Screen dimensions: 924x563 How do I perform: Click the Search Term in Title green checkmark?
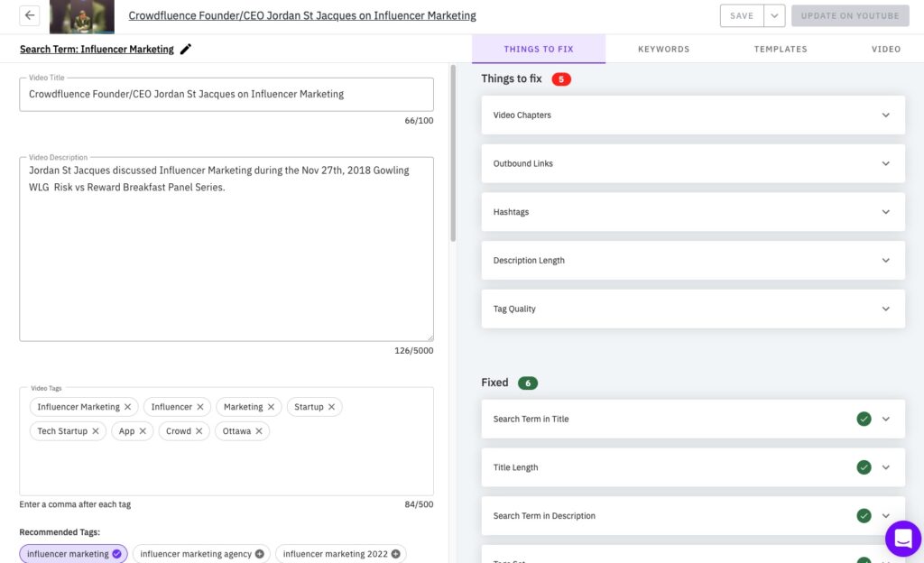864,420
